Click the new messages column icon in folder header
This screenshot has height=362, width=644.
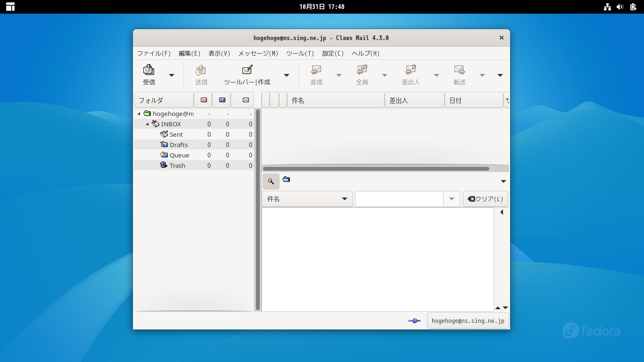point(204,100)
